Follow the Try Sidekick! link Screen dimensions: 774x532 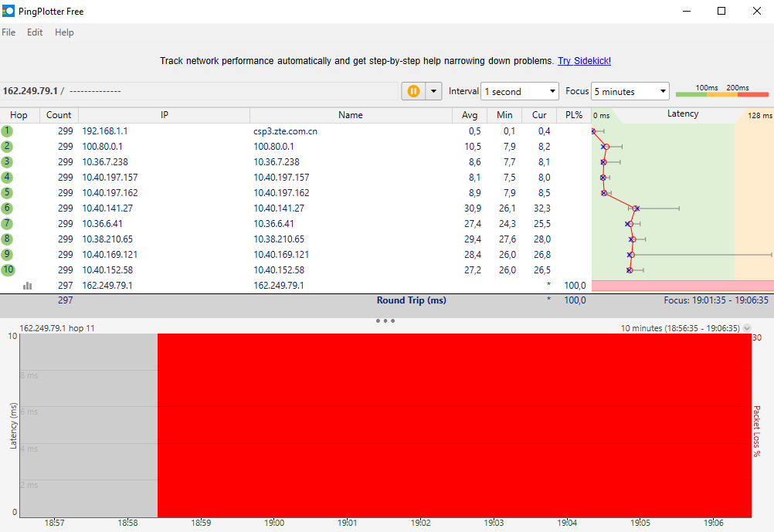585,61
